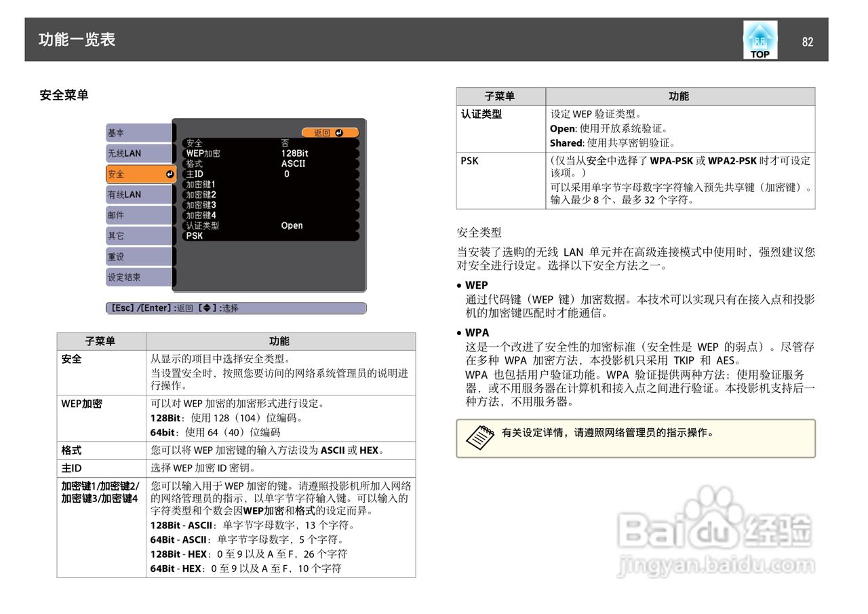Select the WEP加密 128Bit row

click(x=270, y=153)
